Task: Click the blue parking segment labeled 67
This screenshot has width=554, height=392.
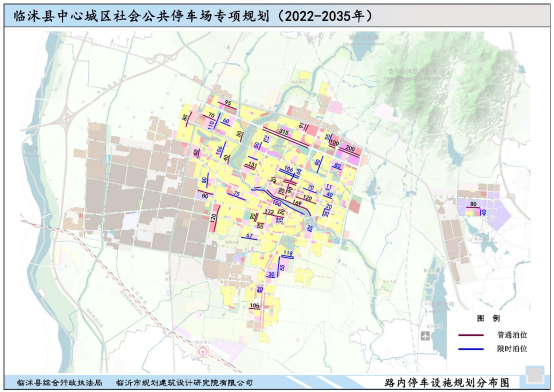Action: coord(249,237)
